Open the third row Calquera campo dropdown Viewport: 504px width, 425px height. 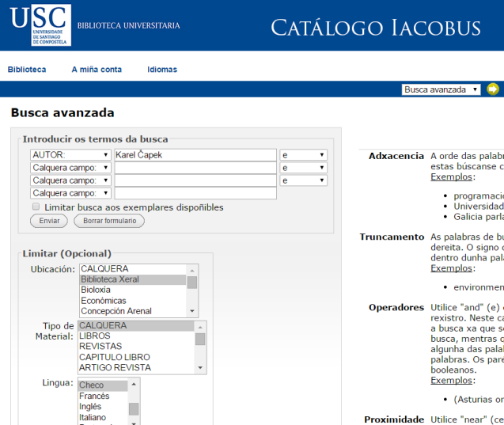point(70,180)
